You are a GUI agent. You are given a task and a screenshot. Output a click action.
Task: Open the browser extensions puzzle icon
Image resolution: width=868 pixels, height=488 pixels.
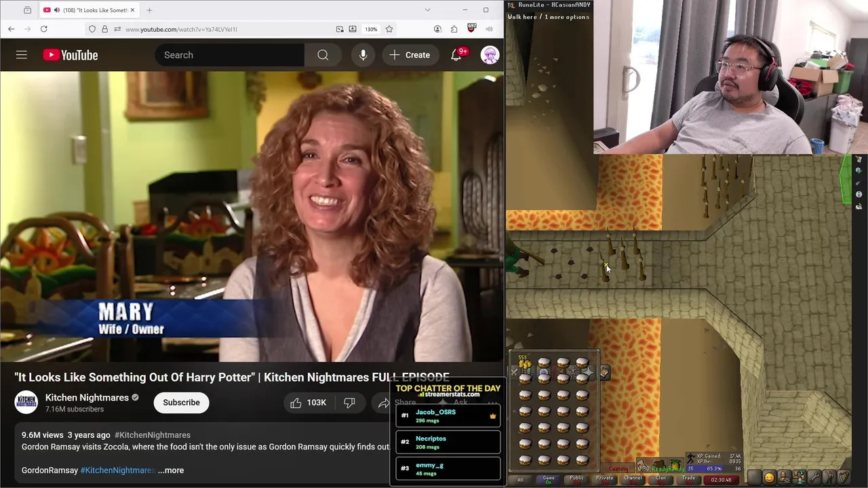pyautogui.click(x=454, y=29)
